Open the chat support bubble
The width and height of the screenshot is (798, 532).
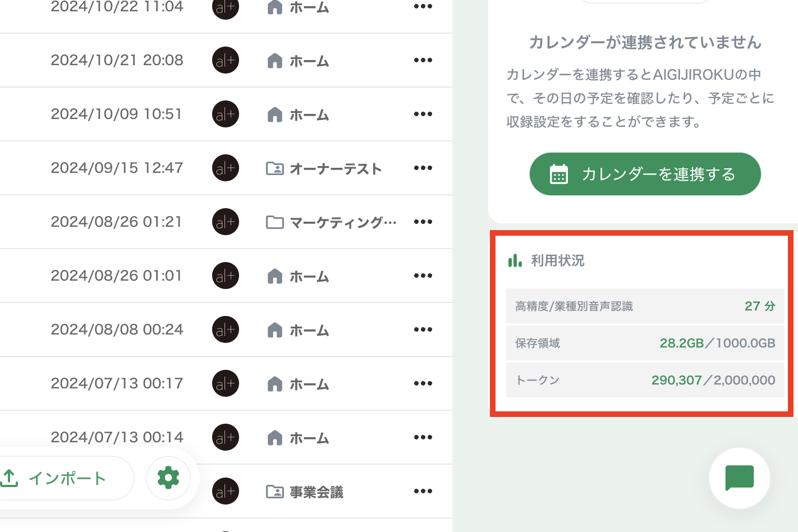(740, 478)
